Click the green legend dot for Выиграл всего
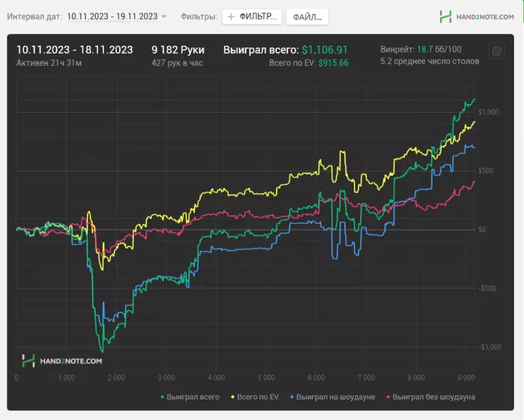The height and width of the screenshot is (420, 524). (x=162, y=398)
